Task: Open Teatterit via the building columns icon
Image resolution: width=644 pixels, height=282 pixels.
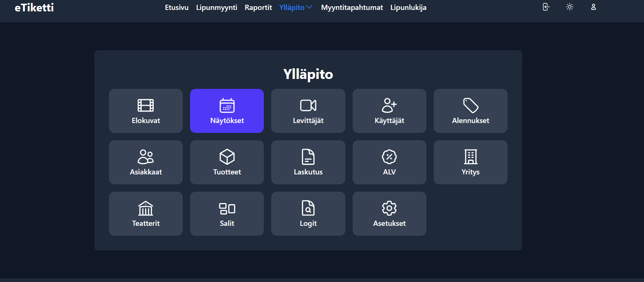Action: click(x=146, y=208)
